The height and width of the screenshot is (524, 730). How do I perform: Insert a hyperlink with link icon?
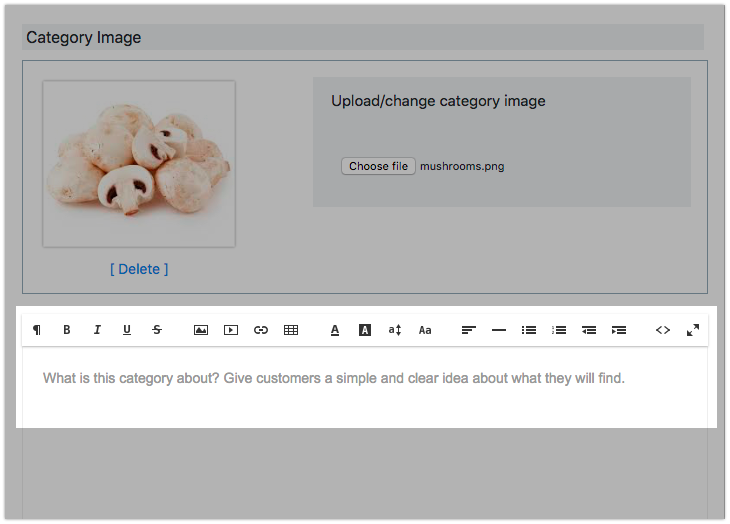tap(261, 330)
